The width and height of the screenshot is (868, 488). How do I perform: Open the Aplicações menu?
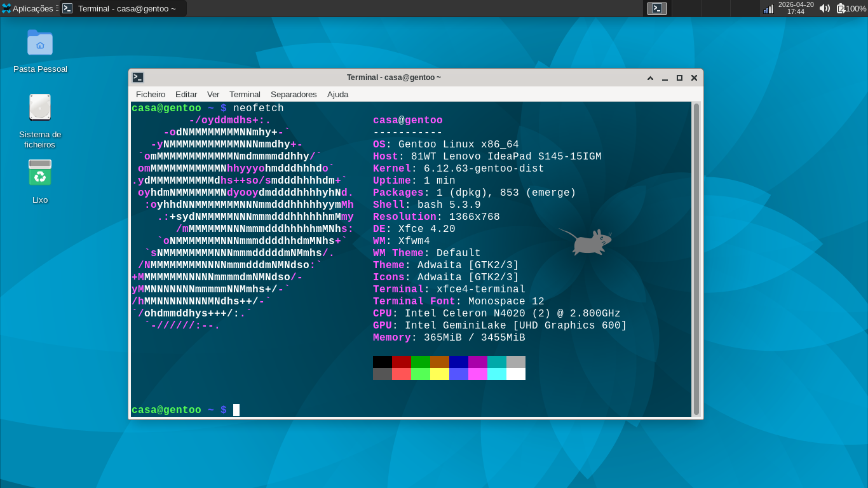click(x=29, y=8)
